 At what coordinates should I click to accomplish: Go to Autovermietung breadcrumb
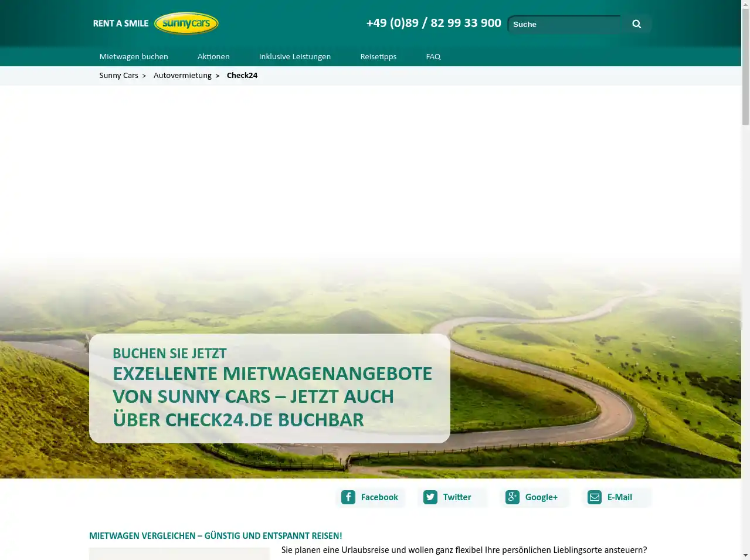coord(182,76)
